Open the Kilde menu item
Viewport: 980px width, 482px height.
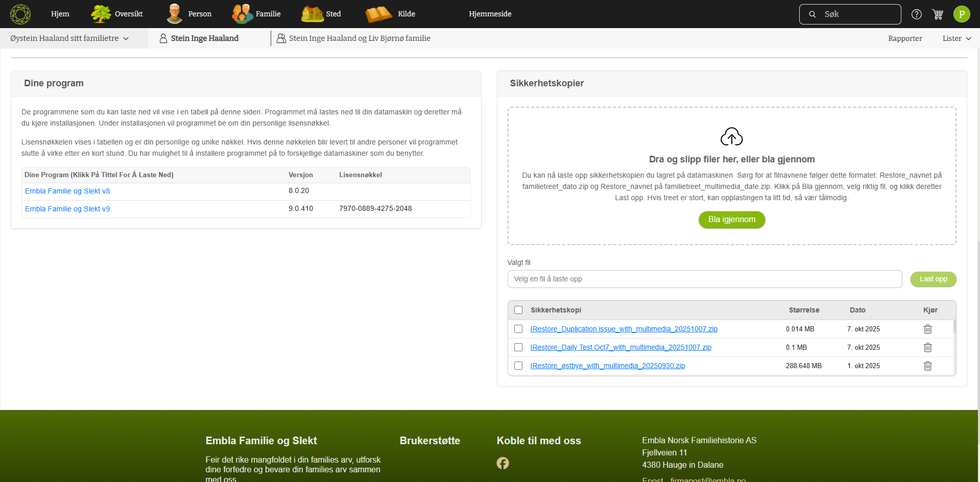coord(391,14)
